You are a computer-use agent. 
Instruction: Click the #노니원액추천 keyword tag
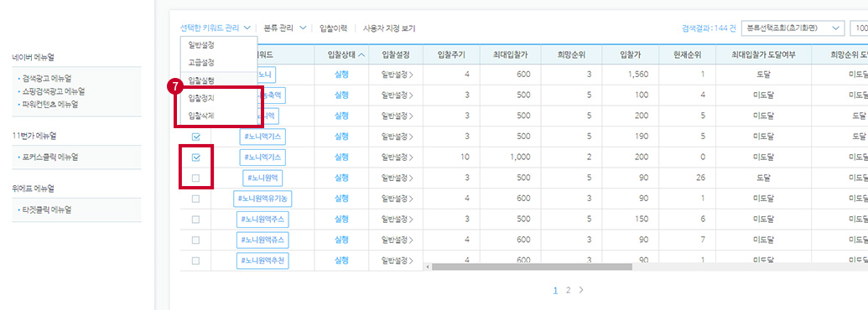point(263,261)
